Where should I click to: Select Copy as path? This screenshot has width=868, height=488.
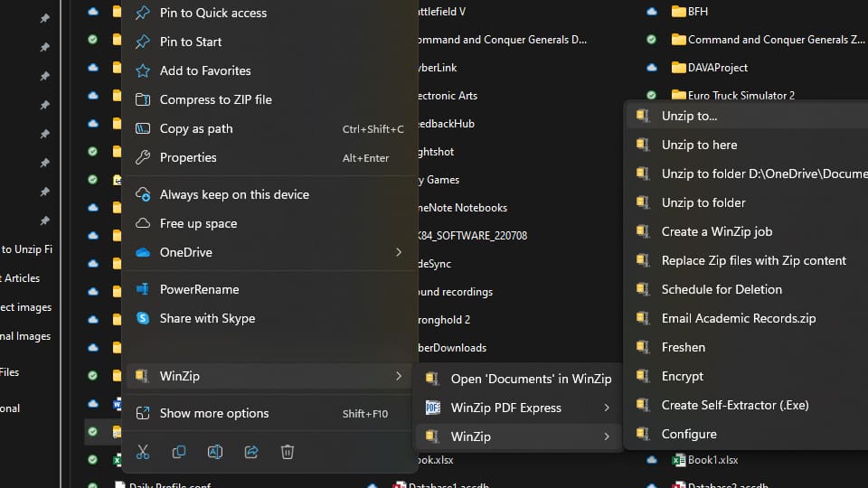click(x=269, y=128)
